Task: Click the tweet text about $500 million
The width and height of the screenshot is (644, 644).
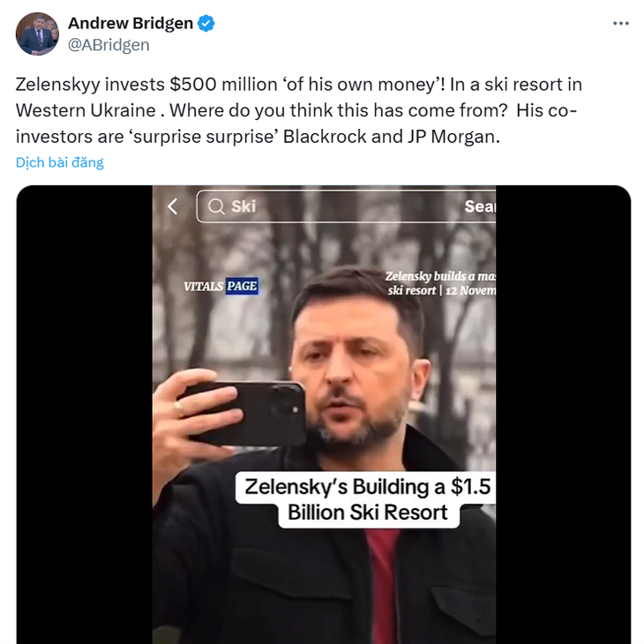Action: click(298, 110)
